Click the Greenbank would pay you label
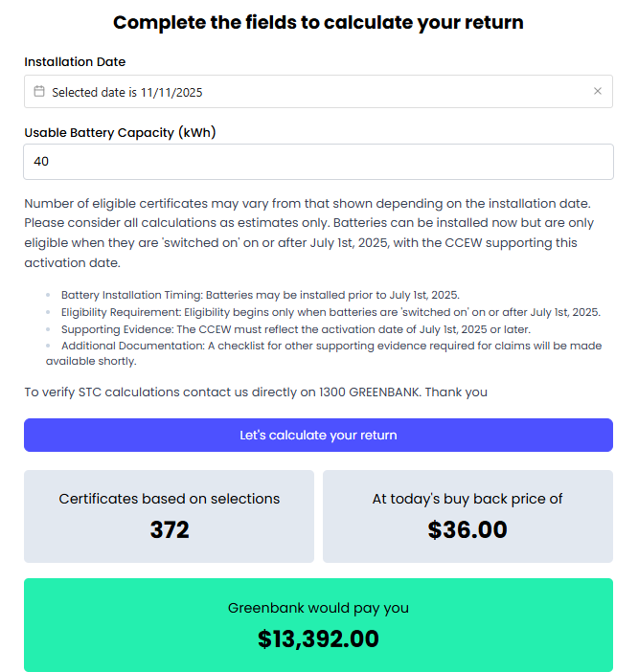Viewport: 638px width, 672px height. coord(318,608)
